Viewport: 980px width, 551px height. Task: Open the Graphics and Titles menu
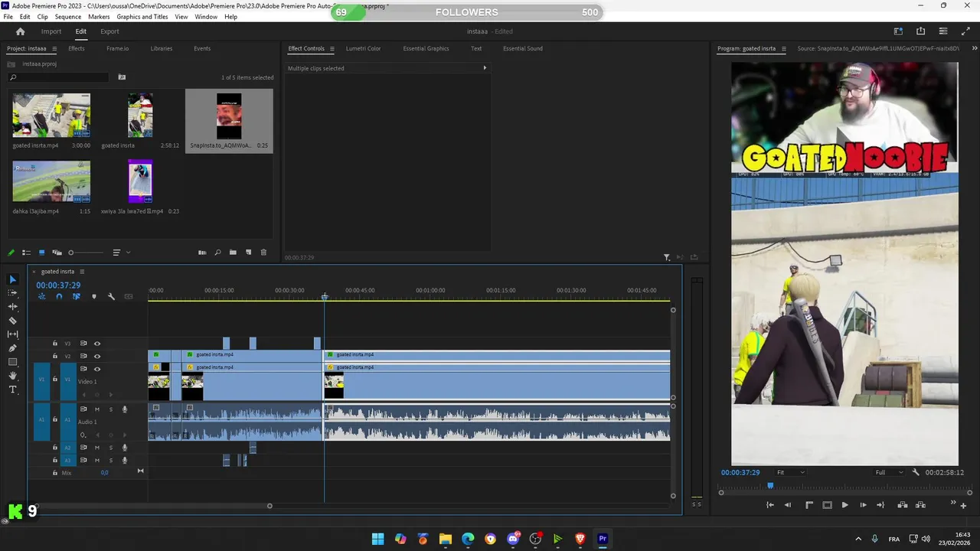pos(142,17)
